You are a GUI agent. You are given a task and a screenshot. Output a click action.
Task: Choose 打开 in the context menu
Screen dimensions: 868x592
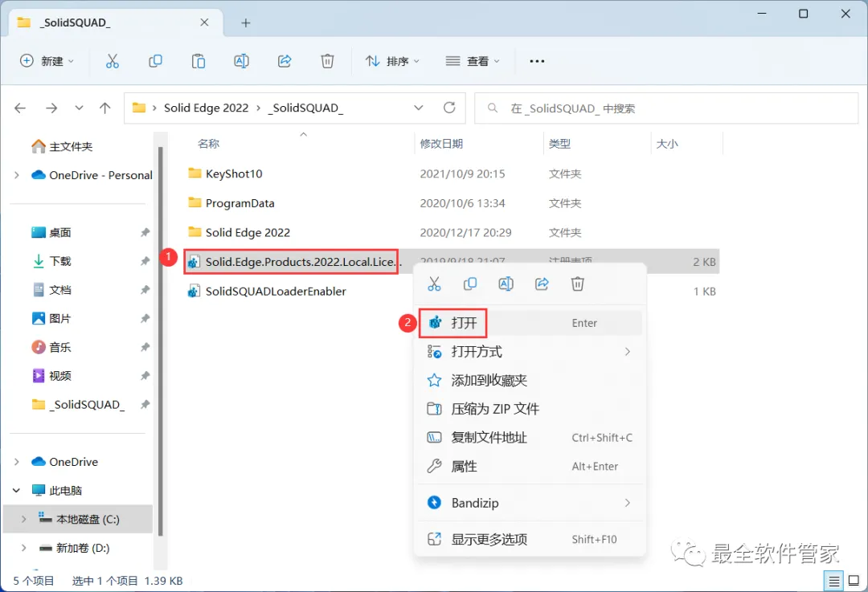[530, 323]
